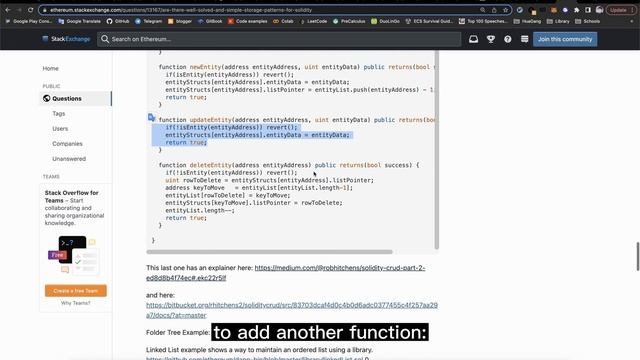Viewport: 640px width, 360px height.
Task: Open the medium.com solidity-crud-part-2 link
Action: pos(286,273)
